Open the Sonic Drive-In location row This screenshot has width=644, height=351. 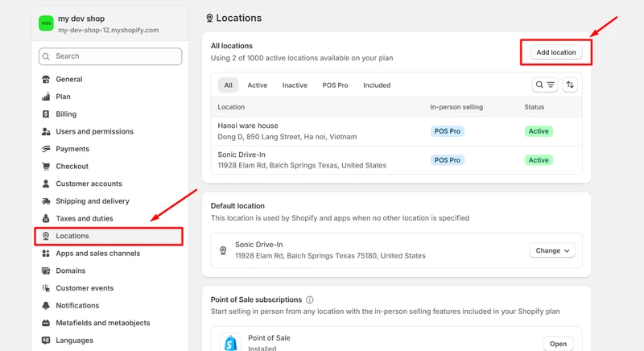(396, 160)
